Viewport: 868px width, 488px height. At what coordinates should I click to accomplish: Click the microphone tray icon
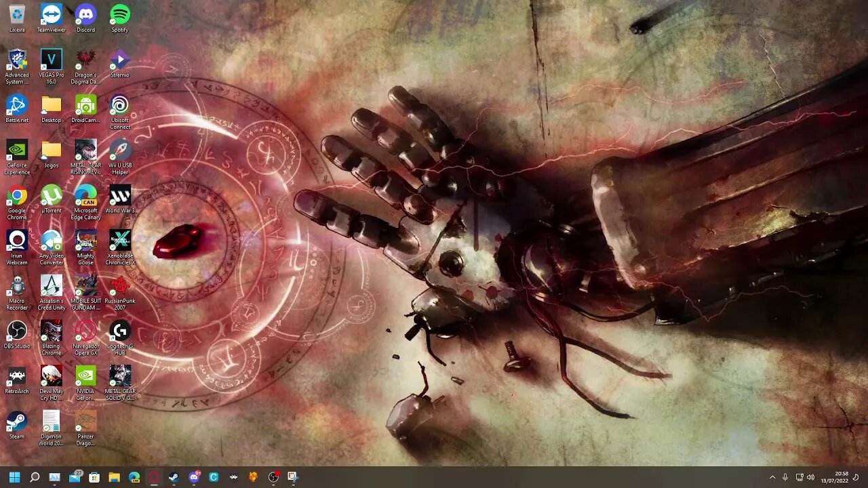tap(785, 477)
